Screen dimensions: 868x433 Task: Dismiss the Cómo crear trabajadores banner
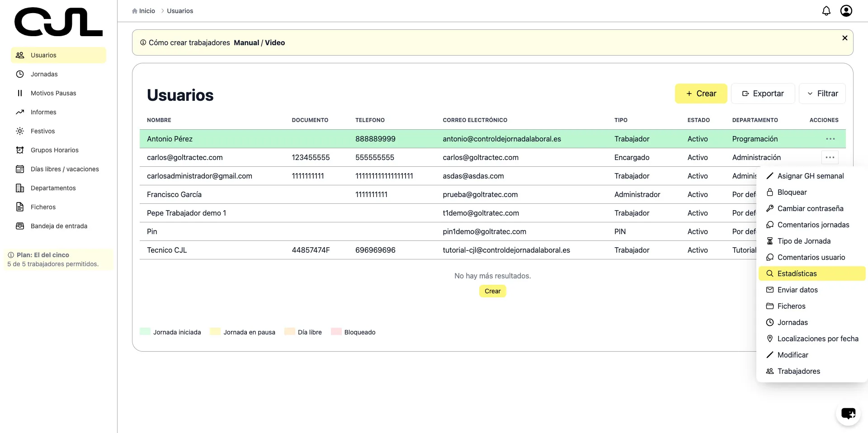[x=844, y=38]
